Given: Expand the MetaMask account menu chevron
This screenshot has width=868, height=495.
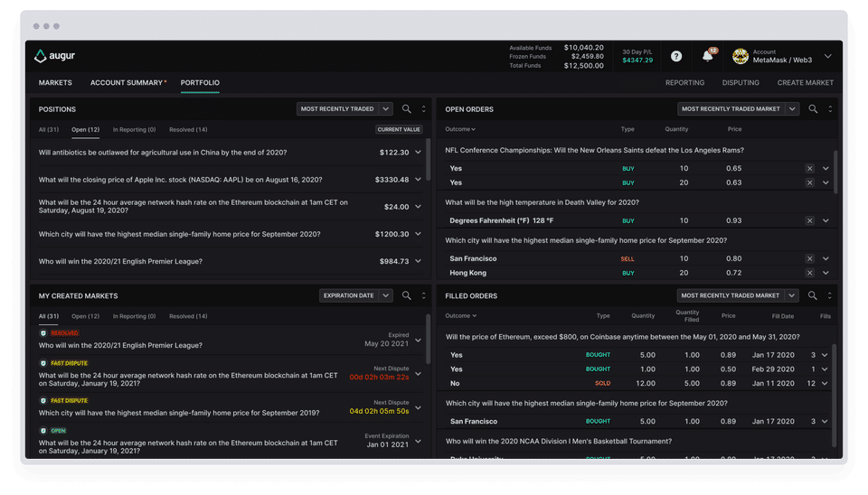Looking at the screenshot, I should [827, 56].
